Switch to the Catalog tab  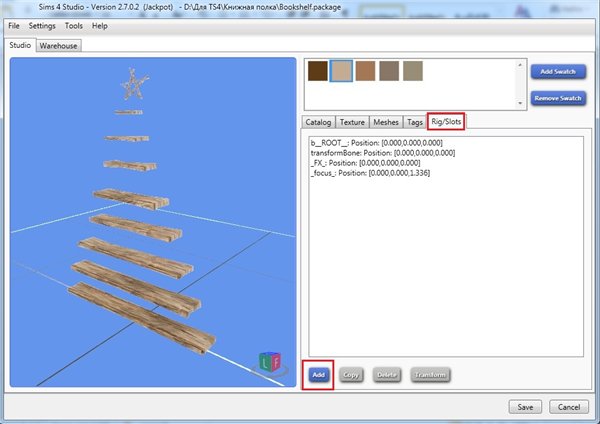click(318, 122)
